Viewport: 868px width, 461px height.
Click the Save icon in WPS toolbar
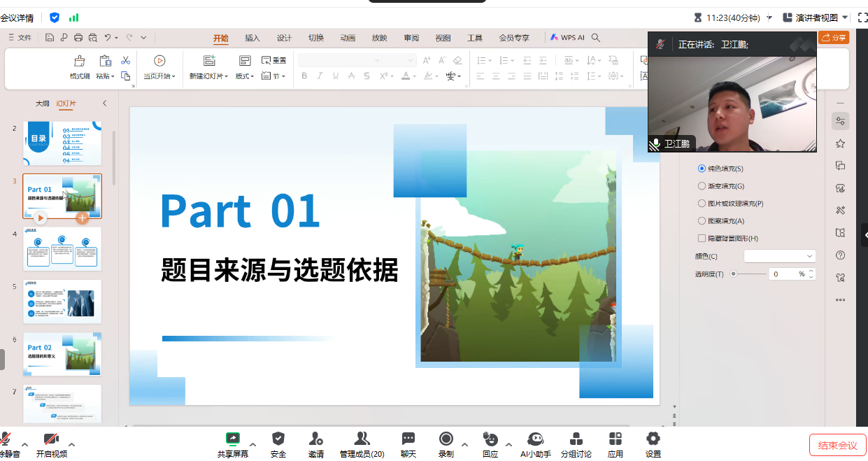tap(50, 38)
